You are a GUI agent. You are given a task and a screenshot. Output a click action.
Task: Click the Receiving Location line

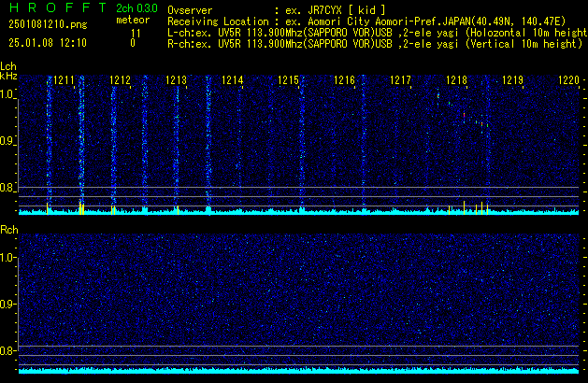(366, 21)
